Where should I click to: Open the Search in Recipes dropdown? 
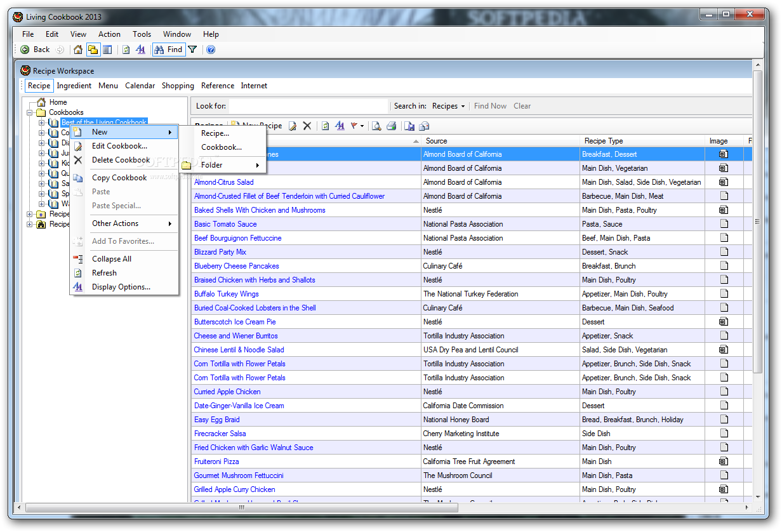pyautogui.click(x=449, y=106)
